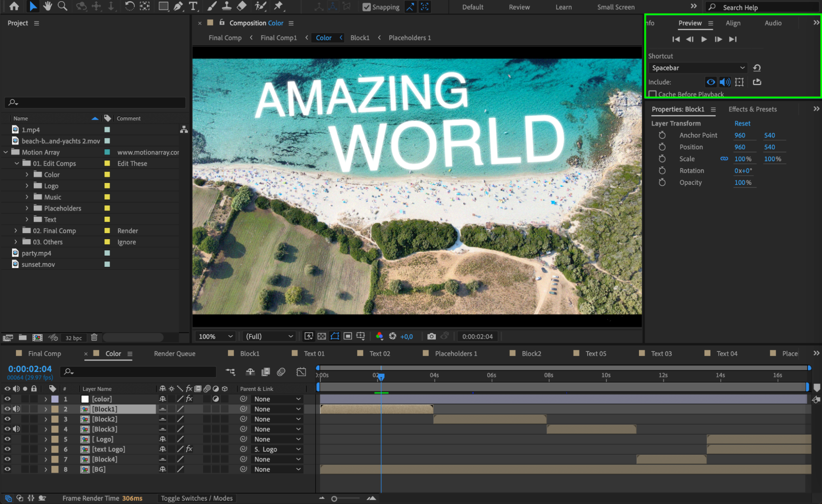Click the trash icon in Project panel
Viewport: 822px width, 504px height.
pos(94,338)
